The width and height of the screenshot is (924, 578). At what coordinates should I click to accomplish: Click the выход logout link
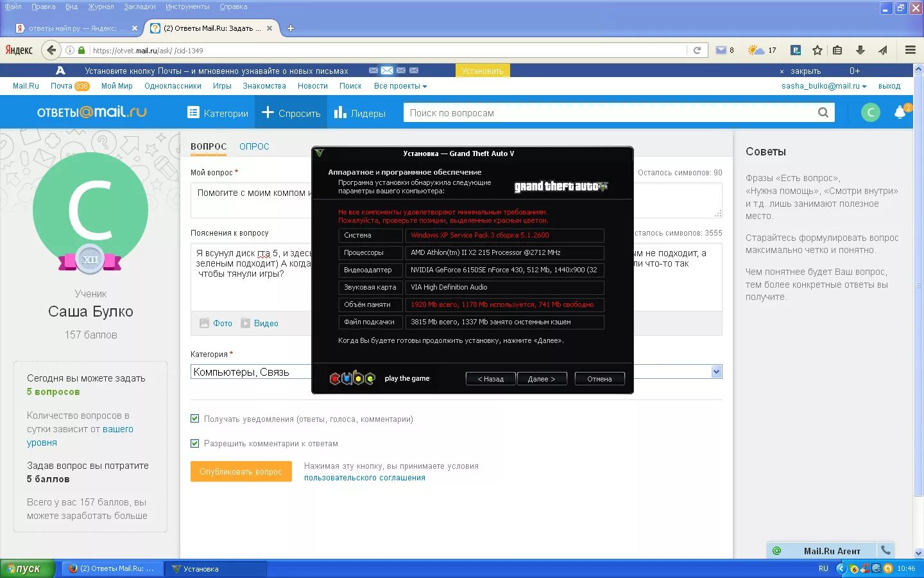(x=889, y=86)
